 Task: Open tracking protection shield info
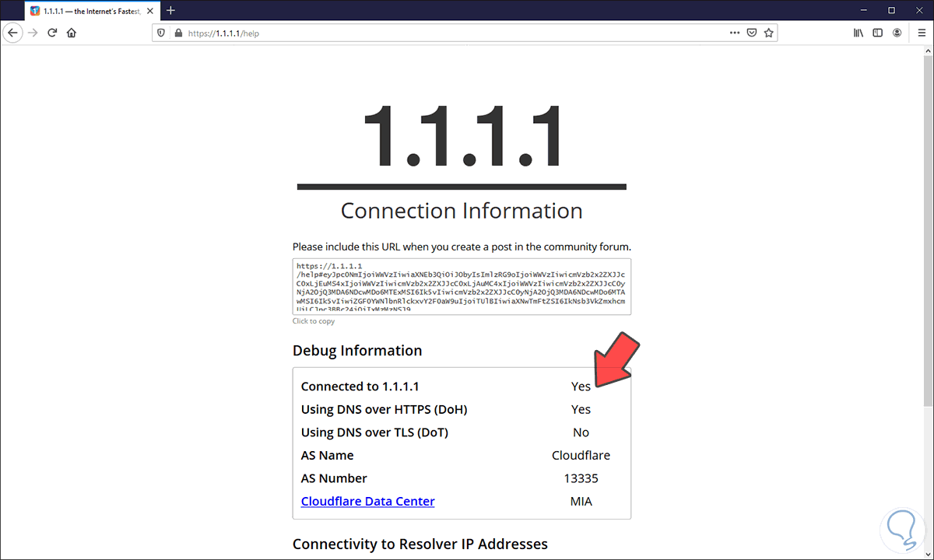coord(162,33)
